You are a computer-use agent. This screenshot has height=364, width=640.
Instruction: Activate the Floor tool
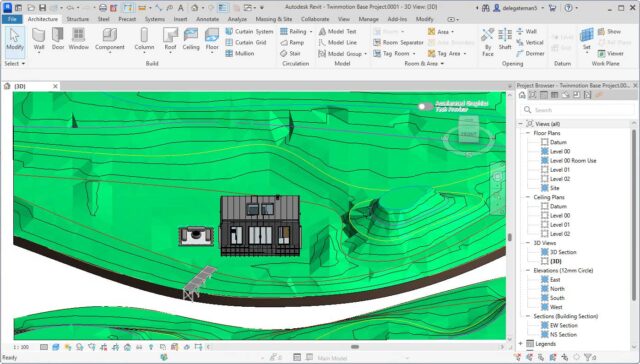point(212,40)
